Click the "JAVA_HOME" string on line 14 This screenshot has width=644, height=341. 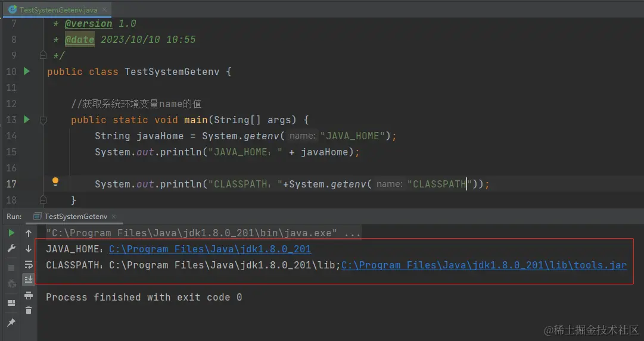pos(353,136)
